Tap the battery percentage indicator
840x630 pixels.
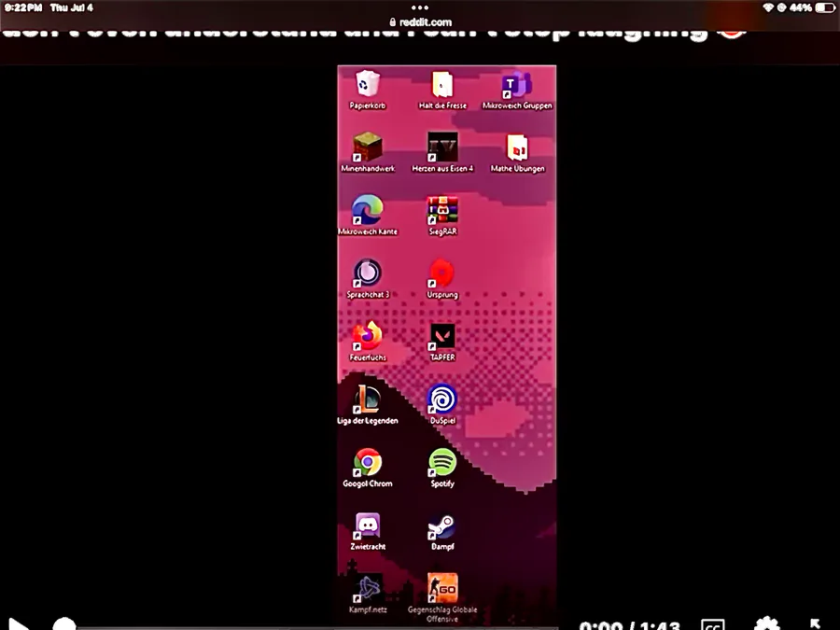[x=801, y=7]
